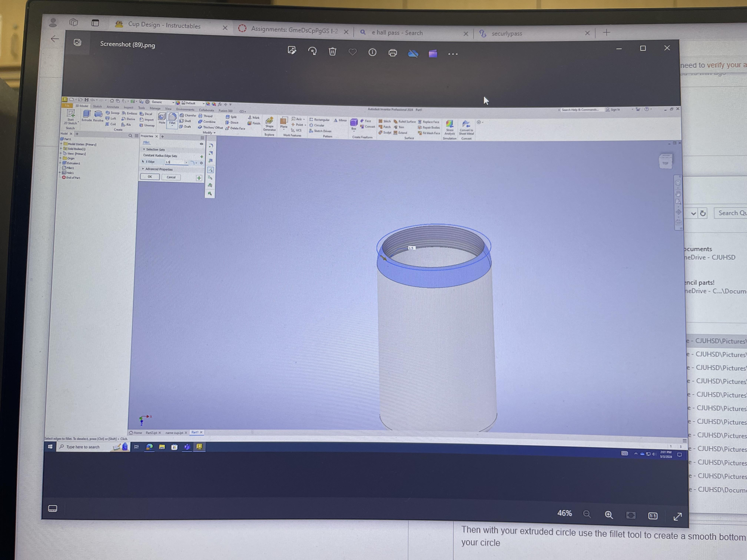Click Cancel in the Fillet properties panel
Image resolution: width=747 pixels, height=560 pixels.
tap(171, 177)
